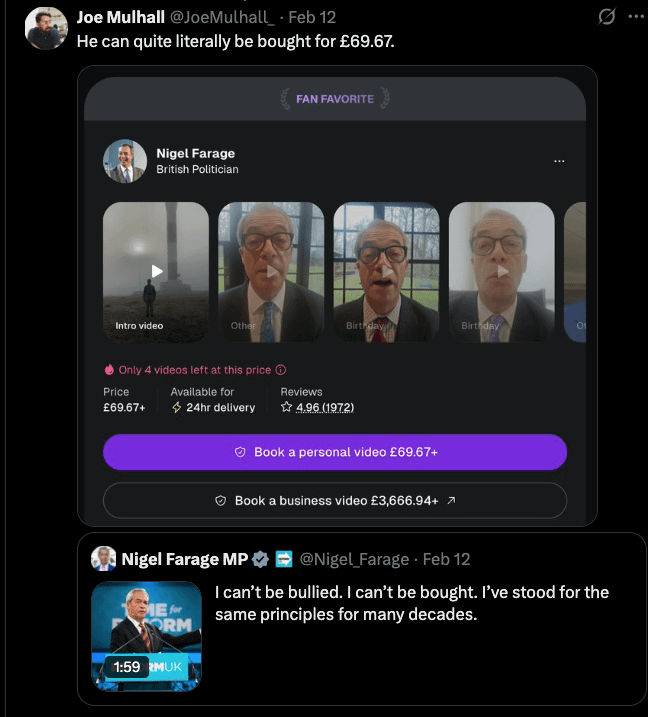Open the Cameo profile three-dot options
Viewport: 648px width, 717px height.
coord(559,161)
